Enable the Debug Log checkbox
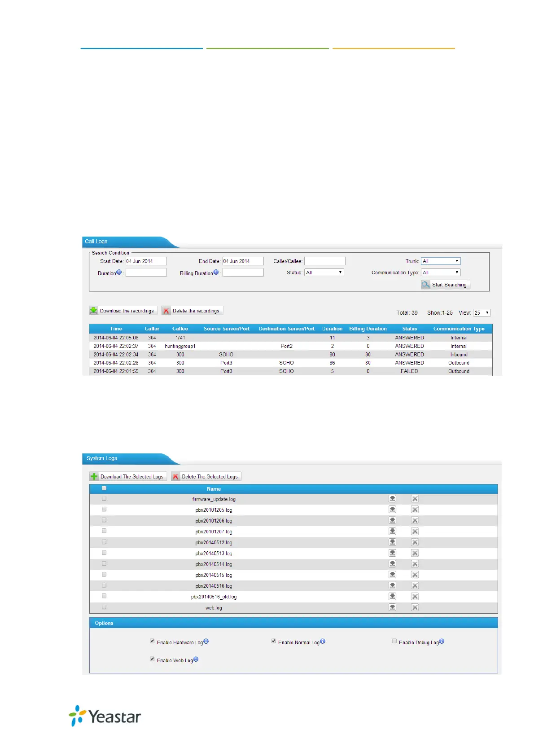The height and width of the screenshot is (756, 534). click(394, 641)
